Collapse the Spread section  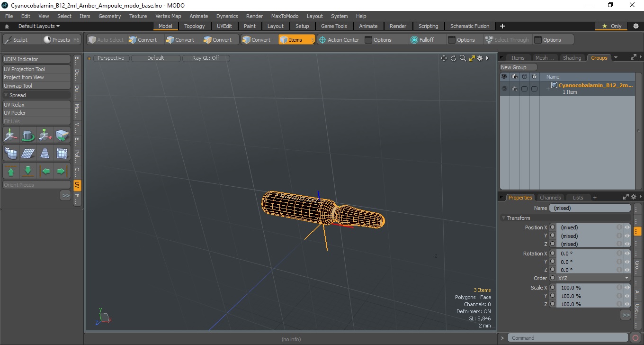tap(6, 95)
